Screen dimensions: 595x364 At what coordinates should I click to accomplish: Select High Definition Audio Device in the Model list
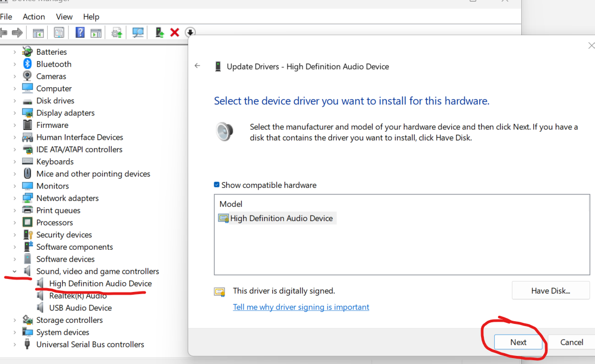277,218
